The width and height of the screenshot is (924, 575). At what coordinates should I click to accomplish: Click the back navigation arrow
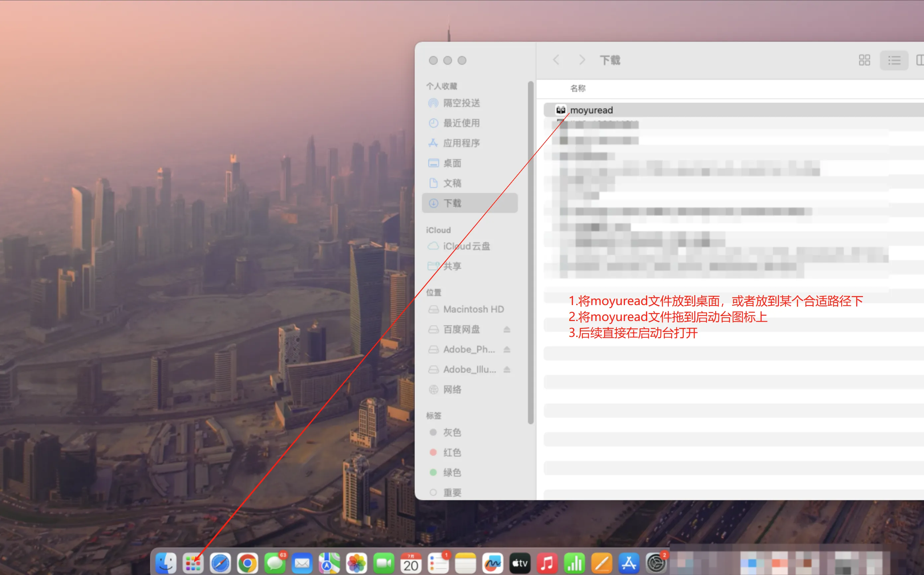556,60
